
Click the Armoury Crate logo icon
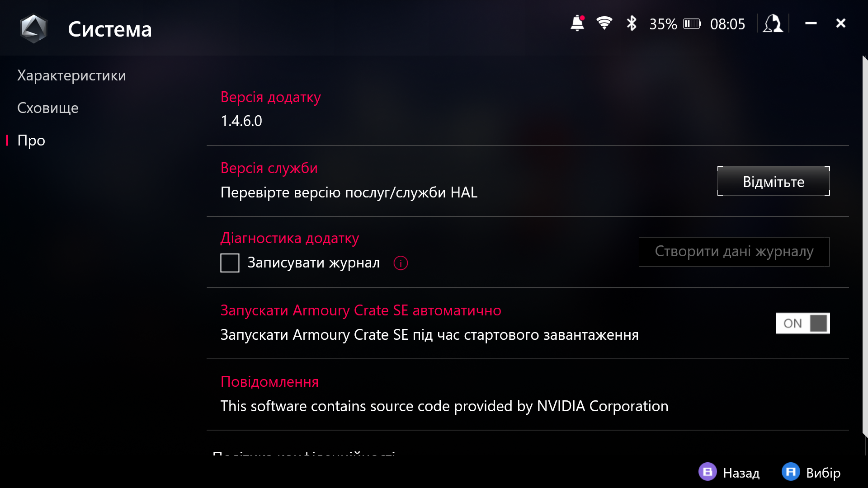tap(33, 28)
